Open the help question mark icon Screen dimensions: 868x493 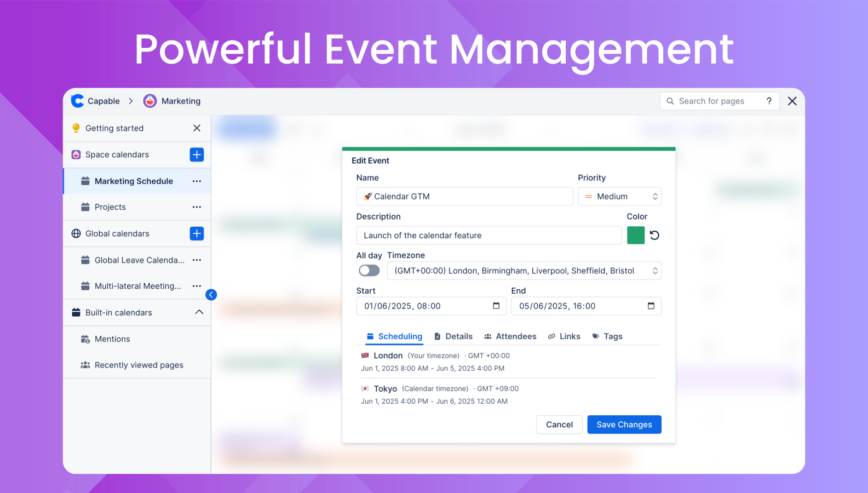[769, 101]
